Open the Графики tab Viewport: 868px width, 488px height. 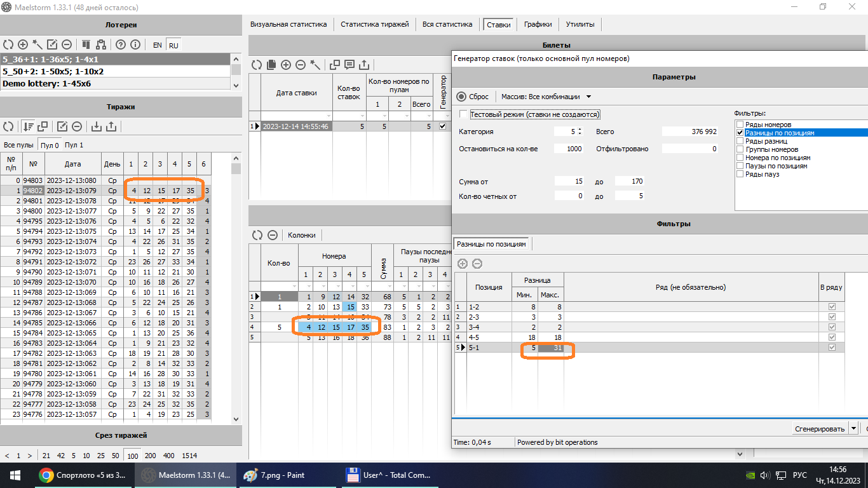click(538, 24)
